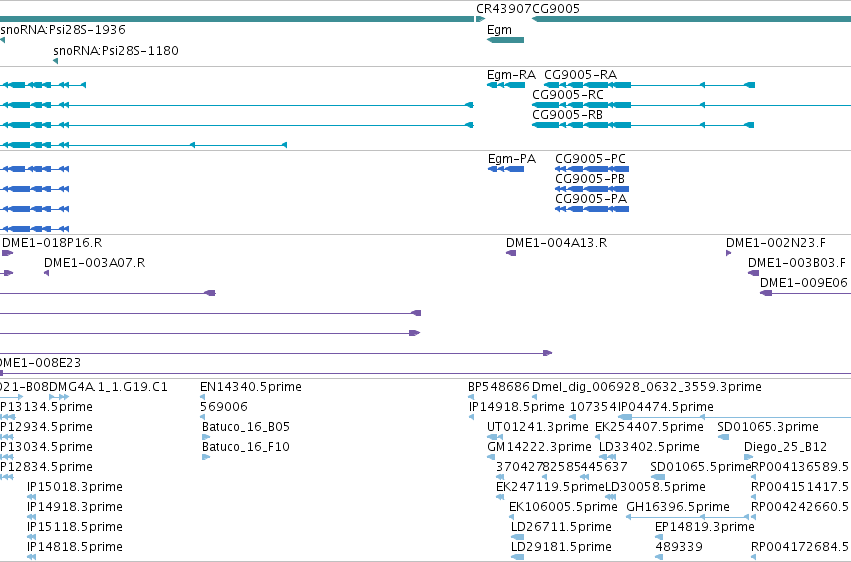Click the Dmel_dig_006928_0632_3559.3prime label
This screenshot has width=851, height=562.
pos(646,387)
